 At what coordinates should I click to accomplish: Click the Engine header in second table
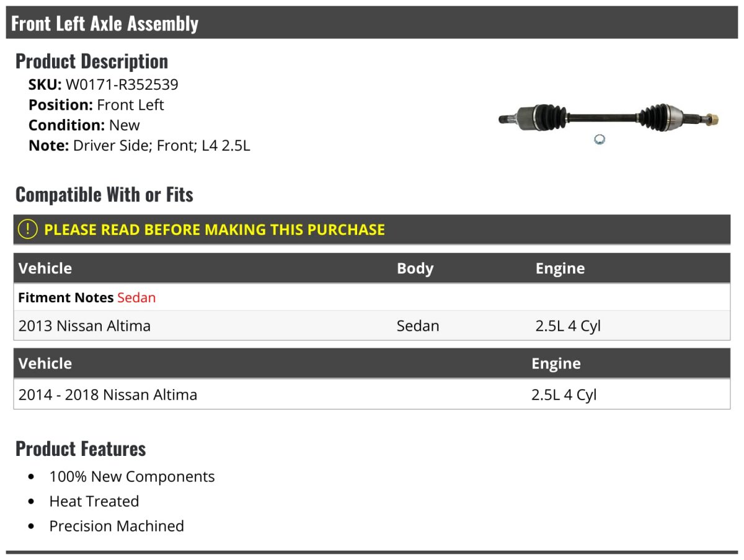pos(556,363)
